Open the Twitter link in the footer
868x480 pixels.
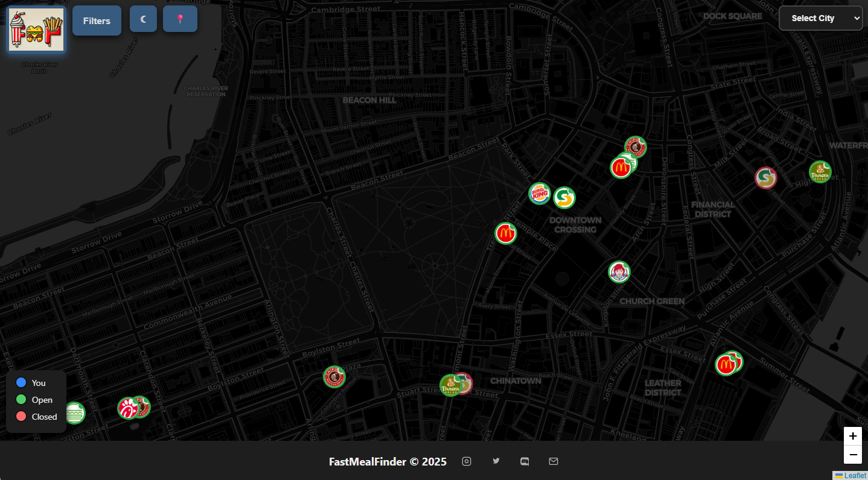point(496,461)
